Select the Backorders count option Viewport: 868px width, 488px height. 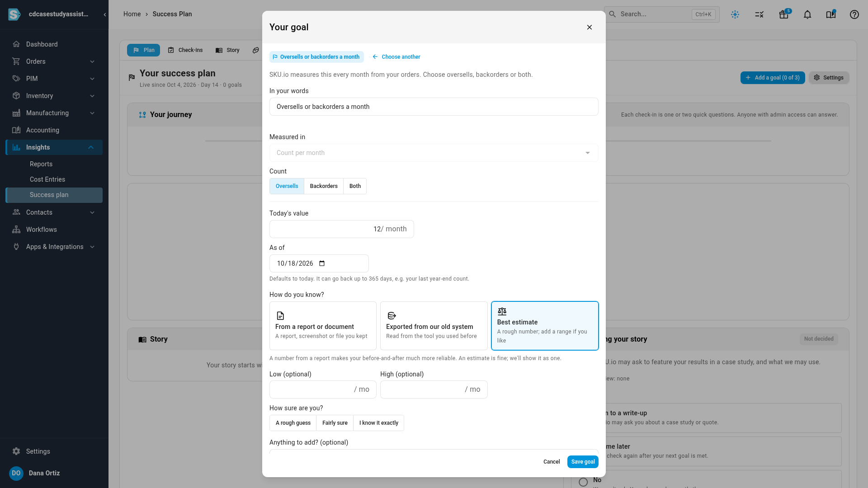tap(324, 186)
